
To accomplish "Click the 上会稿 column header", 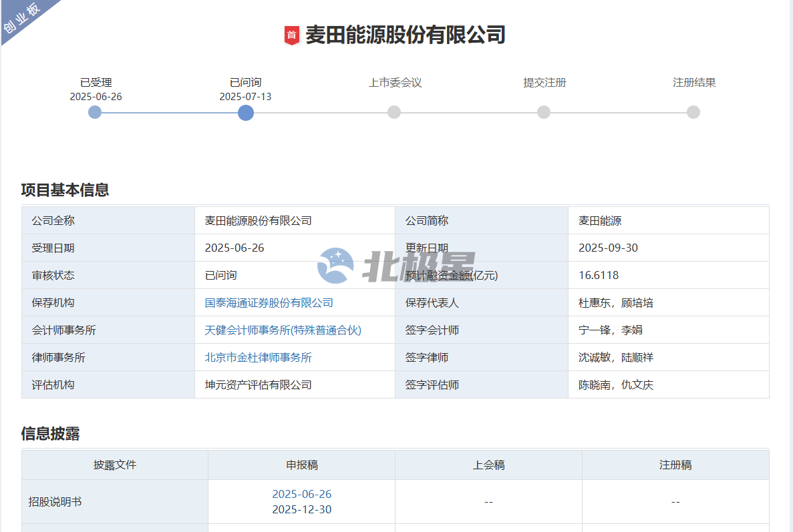I will click(x=488, y=465).
